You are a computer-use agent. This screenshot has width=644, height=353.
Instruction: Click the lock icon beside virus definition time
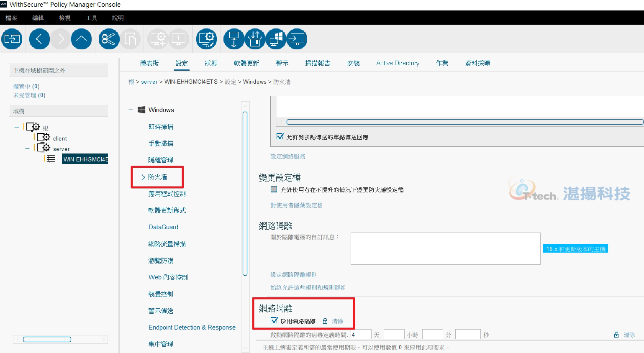coord(616,335)
